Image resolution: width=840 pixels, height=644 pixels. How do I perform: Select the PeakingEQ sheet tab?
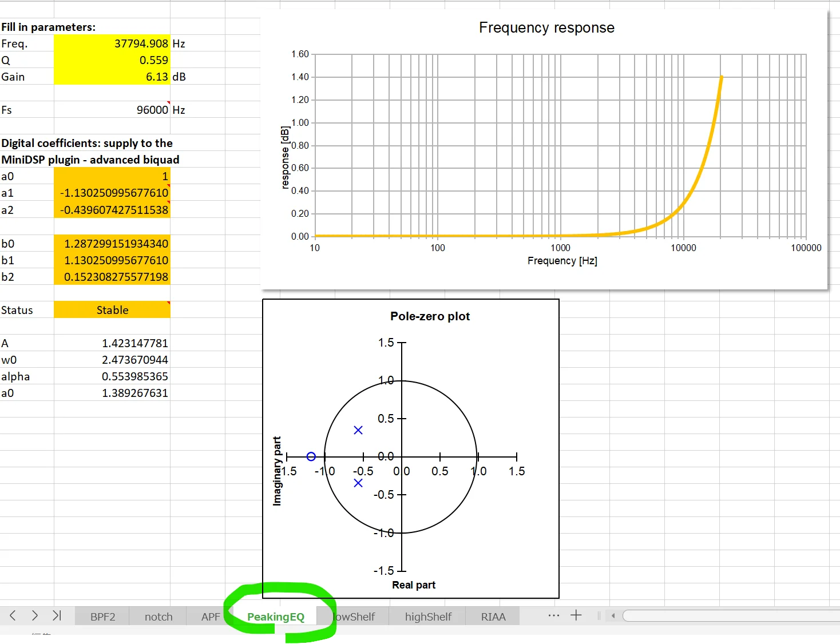point(275,617)
